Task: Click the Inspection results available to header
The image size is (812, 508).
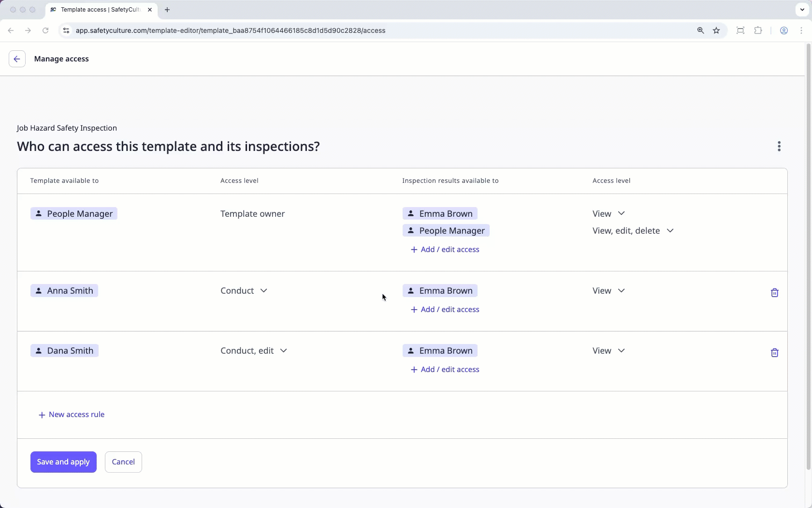Action: (450, 181)
